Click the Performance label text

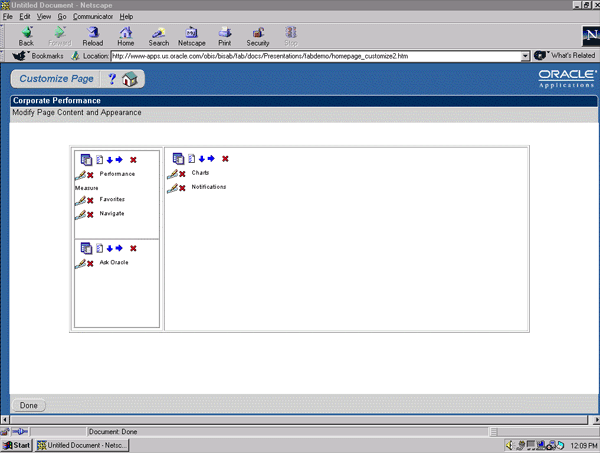click(x=117, y=174)
